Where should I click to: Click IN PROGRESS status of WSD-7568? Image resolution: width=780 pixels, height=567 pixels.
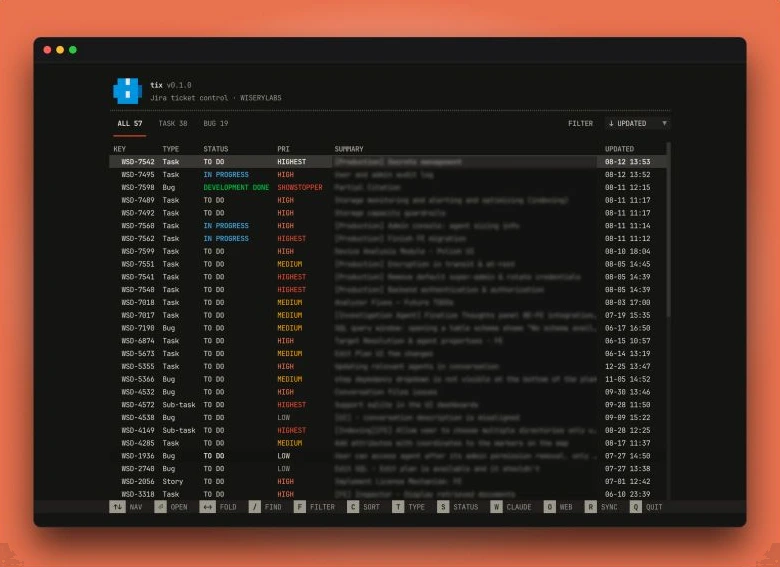pos(226,226)
